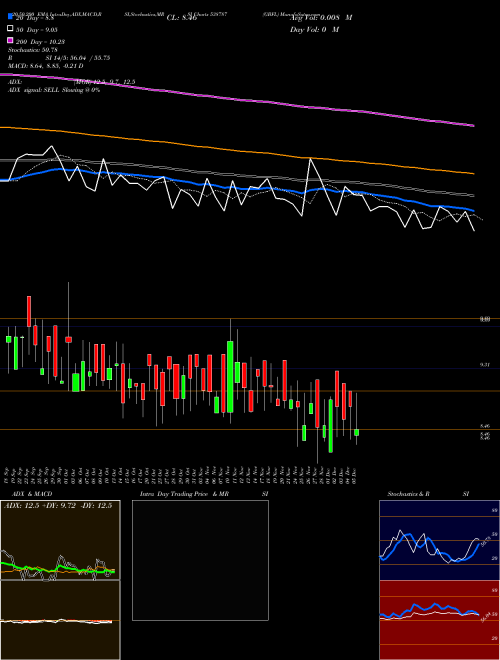Click the MACD line sub-panel

60,620
